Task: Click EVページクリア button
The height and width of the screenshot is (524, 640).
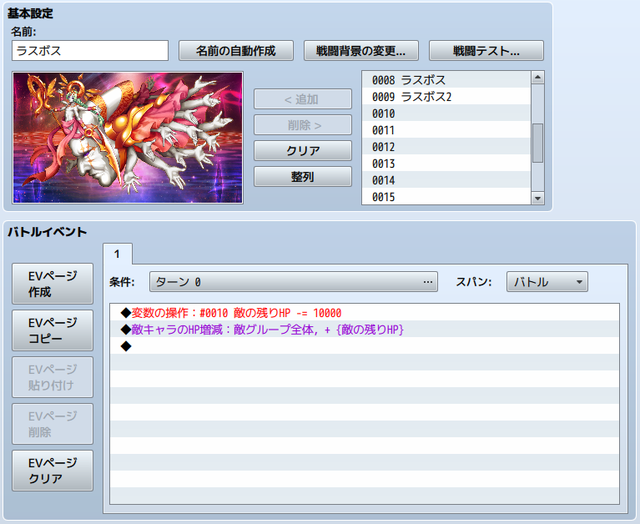Action: tap(53, 471)
